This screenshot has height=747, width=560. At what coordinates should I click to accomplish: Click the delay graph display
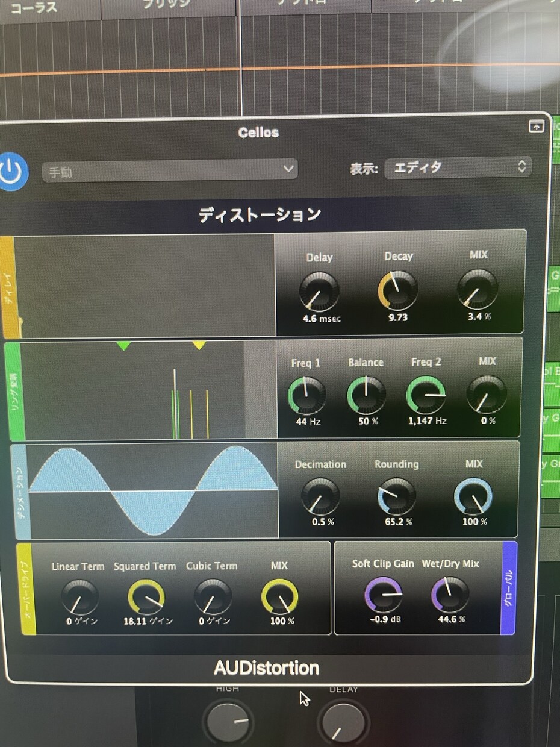point(145,286)
